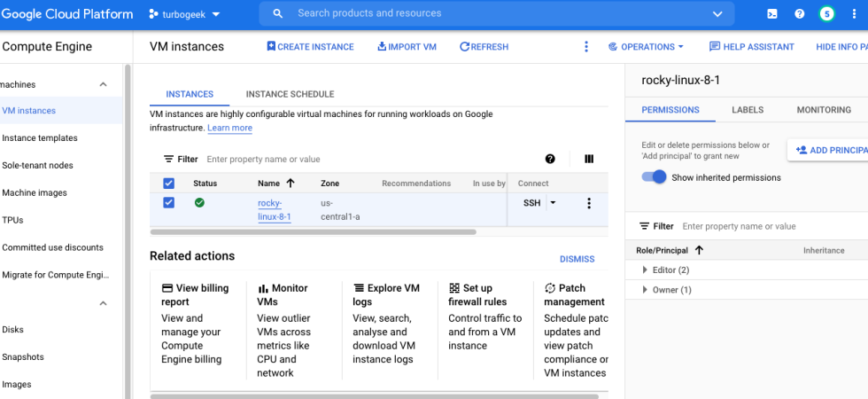
Task: Click the instances table horizontal scrollbar
Action: [314, 232]
